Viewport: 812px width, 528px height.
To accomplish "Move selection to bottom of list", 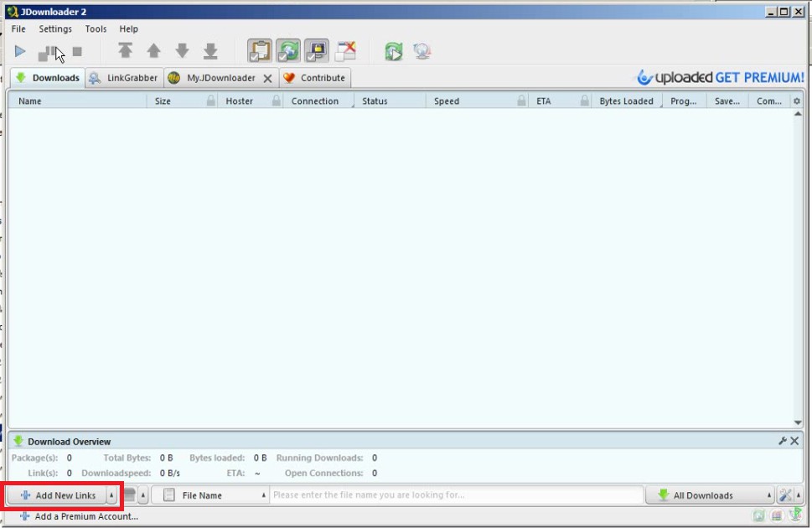I will tap(210, 51).
